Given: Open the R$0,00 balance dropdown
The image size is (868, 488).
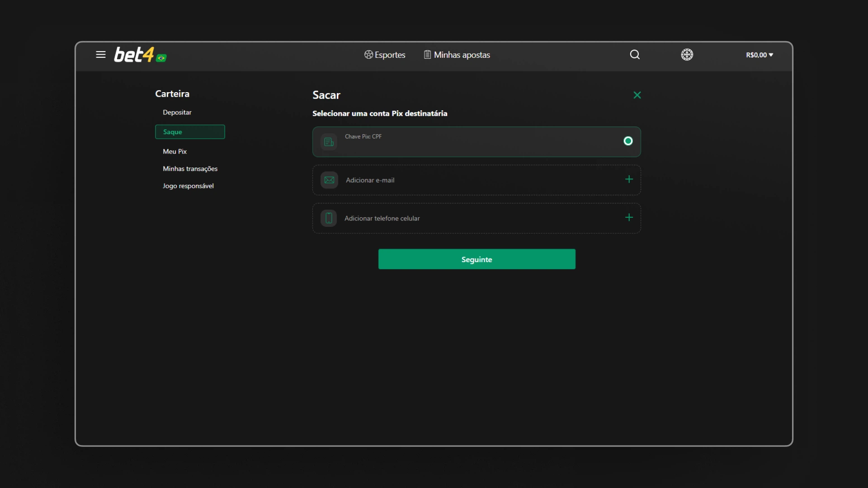Looking at the screenshot, I should 759,55.
